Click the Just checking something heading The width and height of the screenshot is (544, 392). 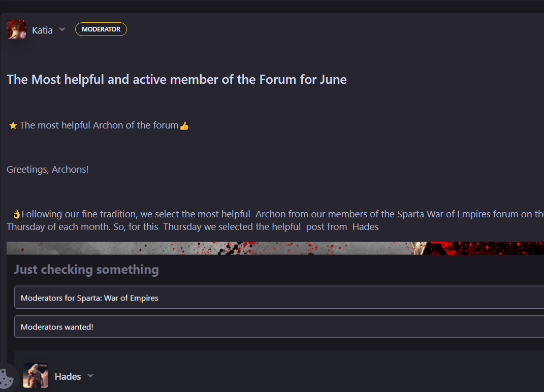86,270
